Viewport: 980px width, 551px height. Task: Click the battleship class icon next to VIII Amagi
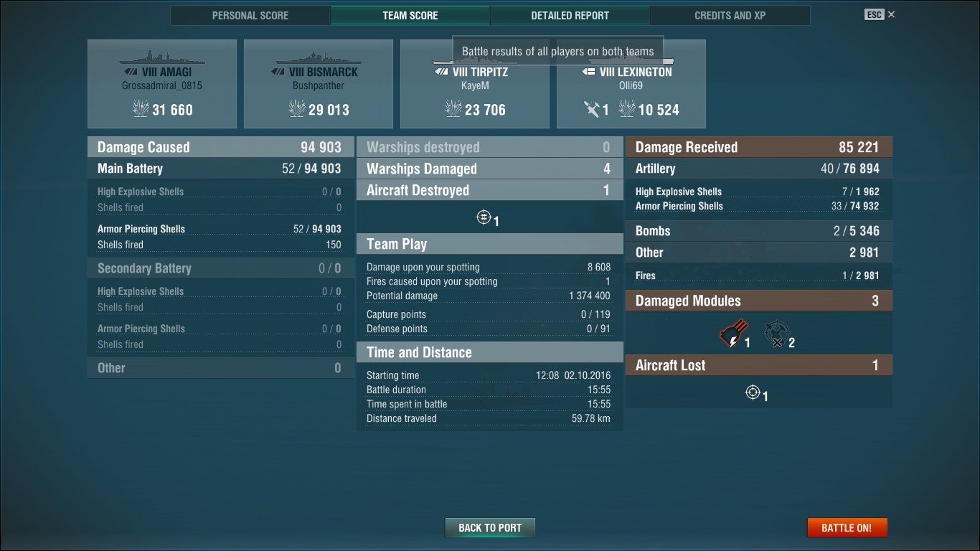click(x=131, y=72)
